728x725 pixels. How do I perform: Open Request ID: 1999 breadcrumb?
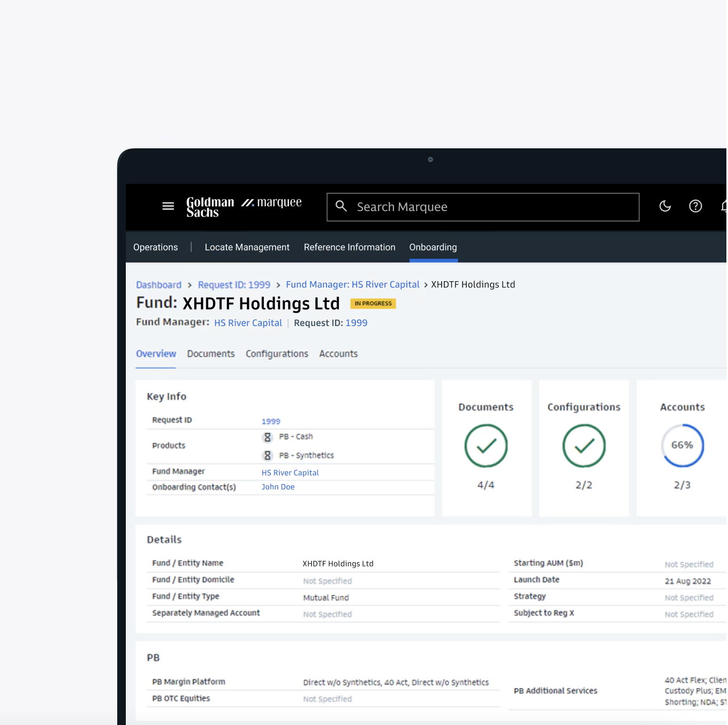coord(234,285)
